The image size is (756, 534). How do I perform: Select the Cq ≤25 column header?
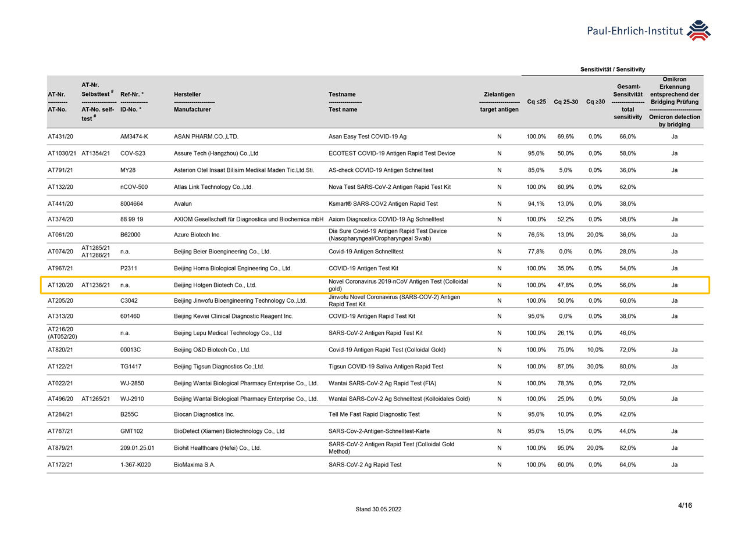[536, 102]
